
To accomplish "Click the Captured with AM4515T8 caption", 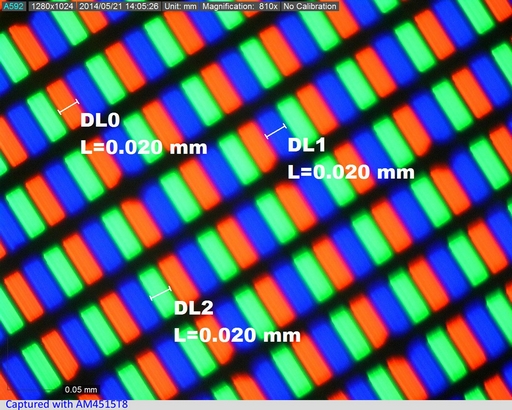I will pyautogui.click(x=67, y=405).
